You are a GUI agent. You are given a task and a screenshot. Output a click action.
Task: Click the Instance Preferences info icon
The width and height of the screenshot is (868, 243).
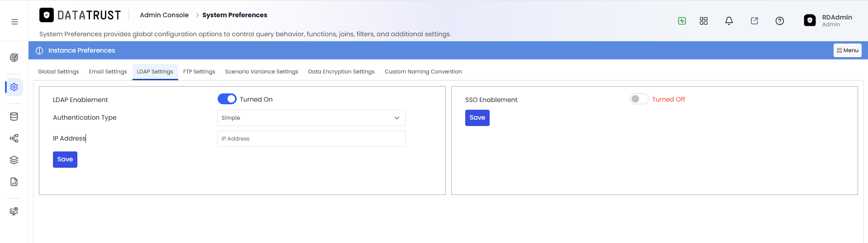[39, 50]
